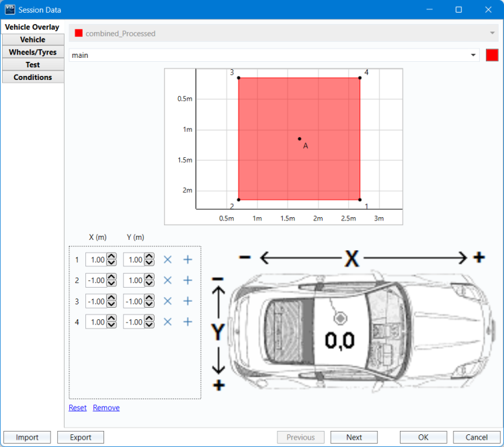Go to the Next page
The height and width of the screenshot is (447, 504).
[x=354, y=438]
